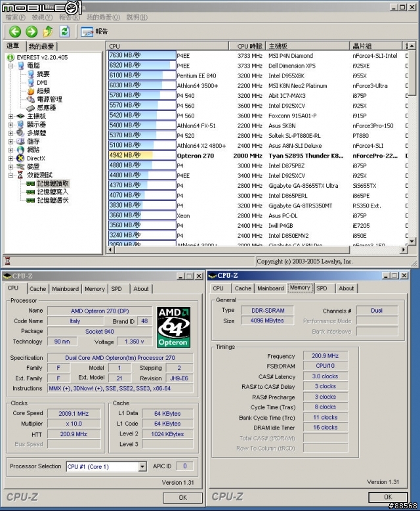Select 記憶體讀取 memory read benchmark

[52, 183]
